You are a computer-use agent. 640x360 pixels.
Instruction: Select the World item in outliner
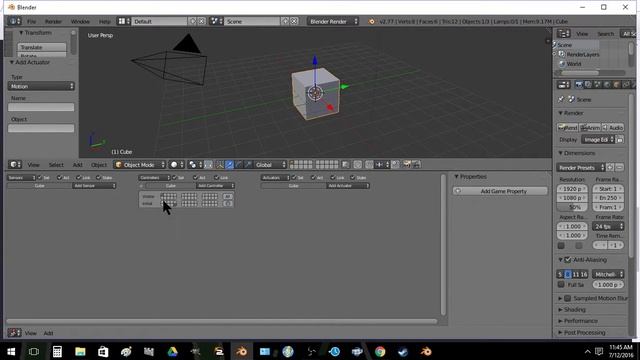pyautogui.click(x=573, y=64)
